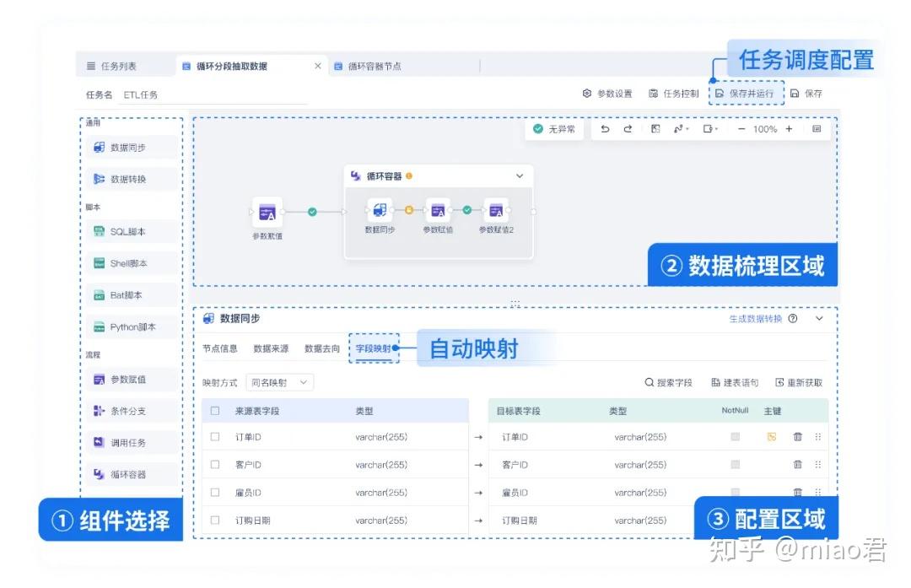Viewport: 911px width, 588px height.
Task: Add a Shell脚本 component
Action: pos(132,263)
